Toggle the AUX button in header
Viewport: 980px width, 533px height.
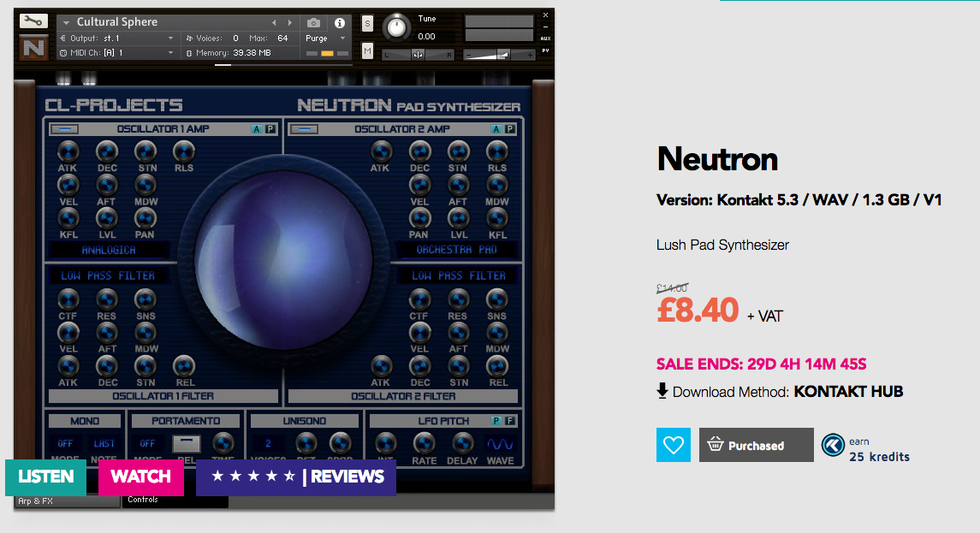pos(545,38)
